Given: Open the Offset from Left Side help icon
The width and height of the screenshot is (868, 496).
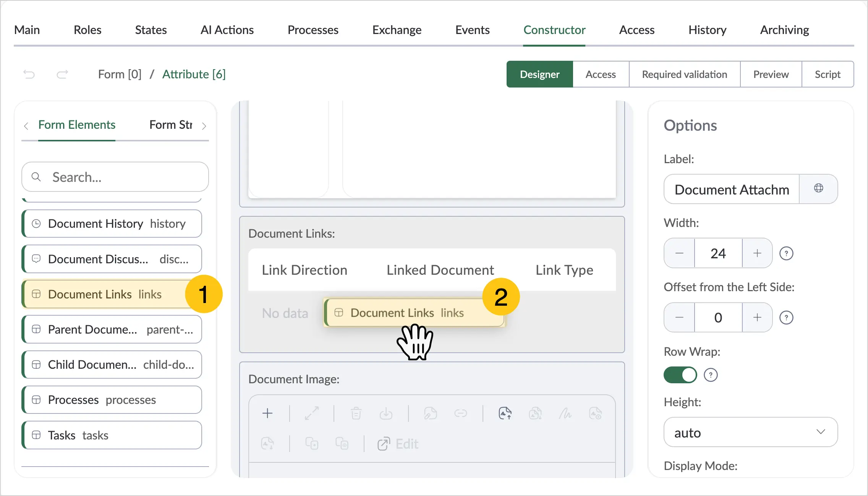Looking at the screenshot, I should click(x=786, y=318).
